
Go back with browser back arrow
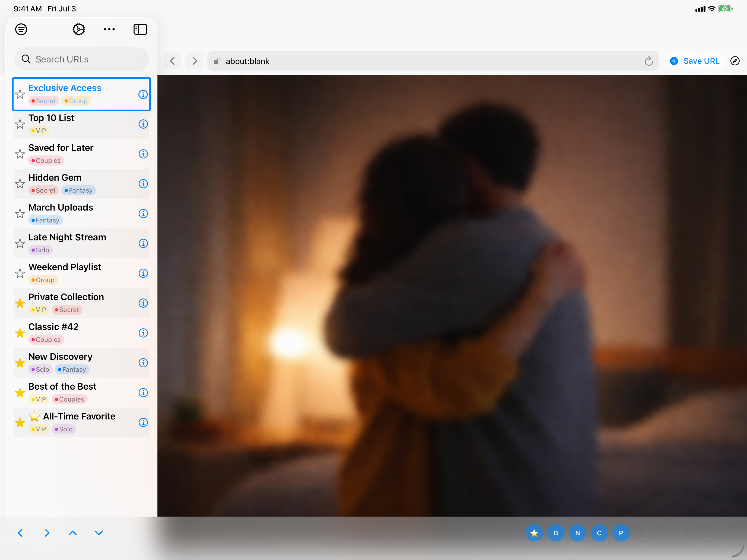point(173,61)
